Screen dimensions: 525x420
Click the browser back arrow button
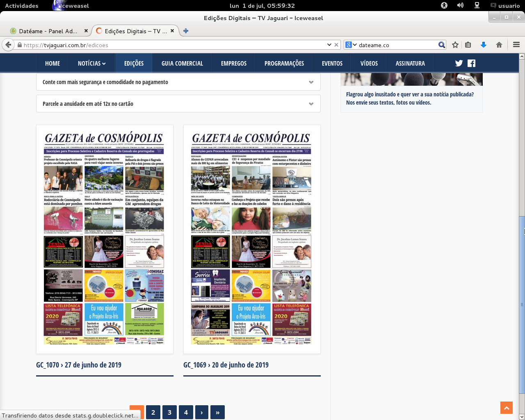click(8, 45)
